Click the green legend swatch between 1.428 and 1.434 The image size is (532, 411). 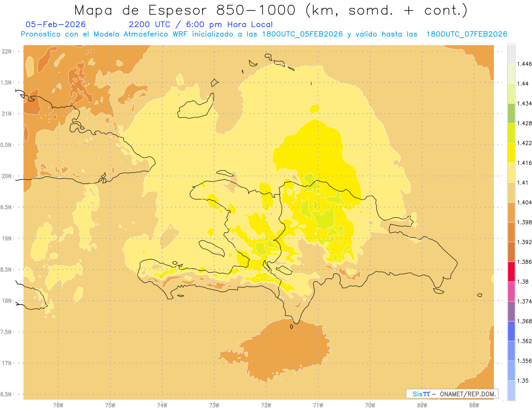click(511, 113)
